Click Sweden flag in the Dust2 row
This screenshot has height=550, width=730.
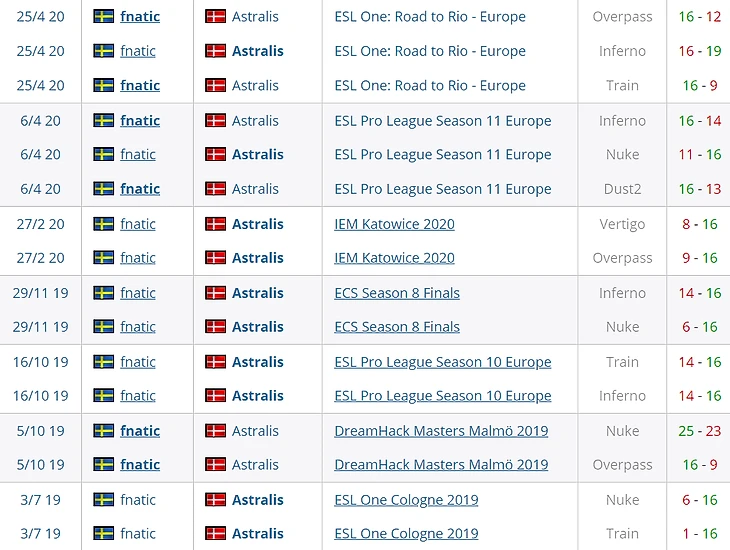click(x=103, y=189)
